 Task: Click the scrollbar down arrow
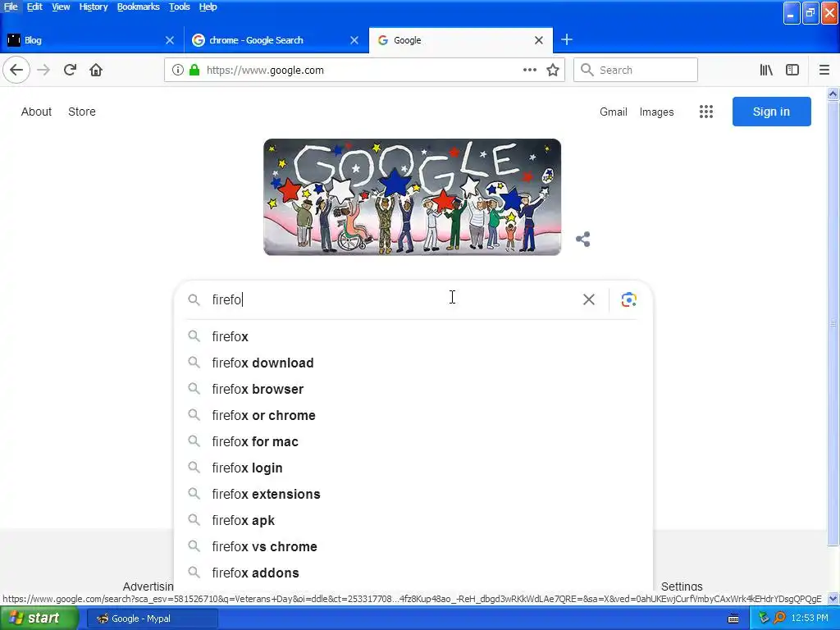point(833,598)
